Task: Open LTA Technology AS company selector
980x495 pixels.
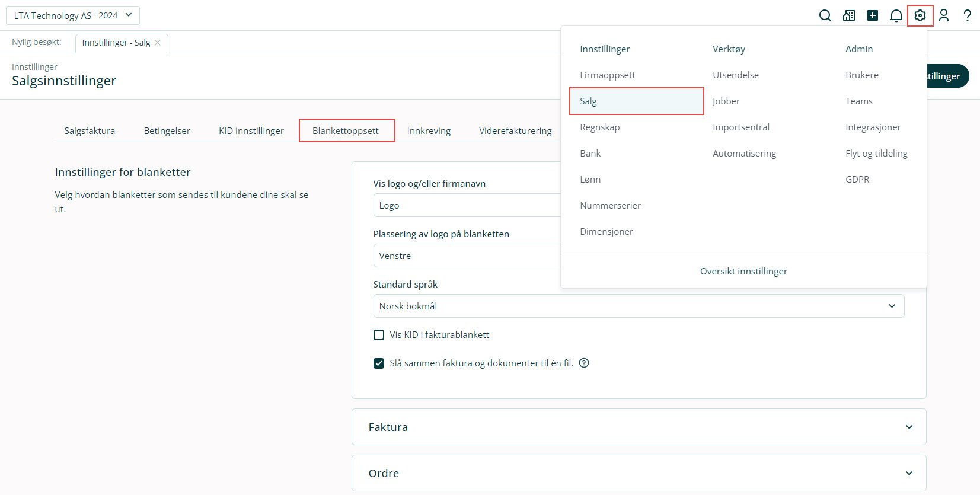Action: tap(73, 15)
